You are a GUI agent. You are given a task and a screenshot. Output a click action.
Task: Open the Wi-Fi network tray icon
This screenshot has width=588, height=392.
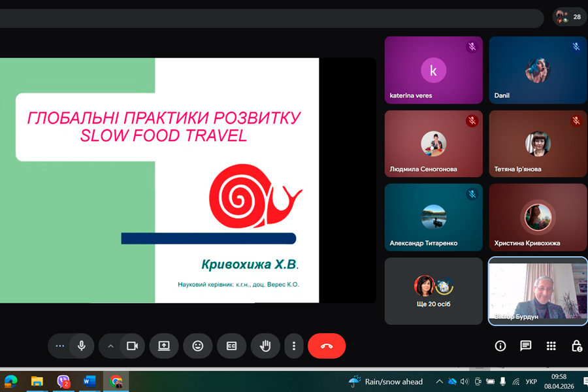[x=516, y=382]
